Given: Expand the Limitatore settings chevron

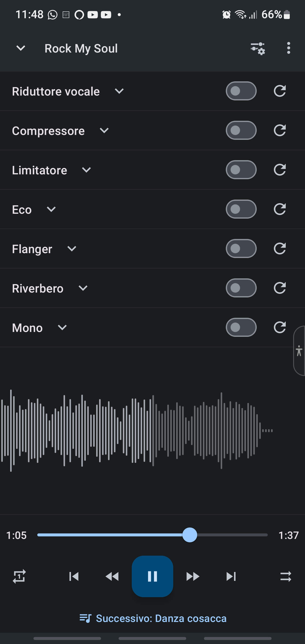Looking at the screenshot, I should (x=86, y=170).
